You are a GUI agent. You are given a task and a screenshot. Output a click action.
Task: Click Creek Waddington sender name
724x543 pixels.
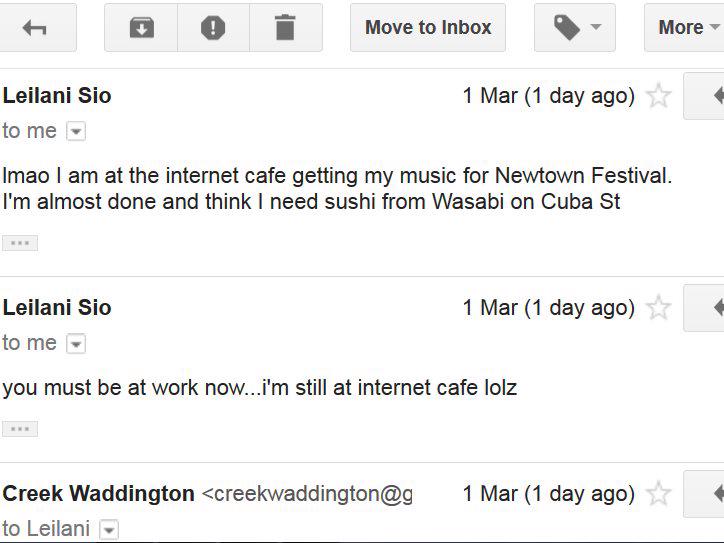pos(99,494)
